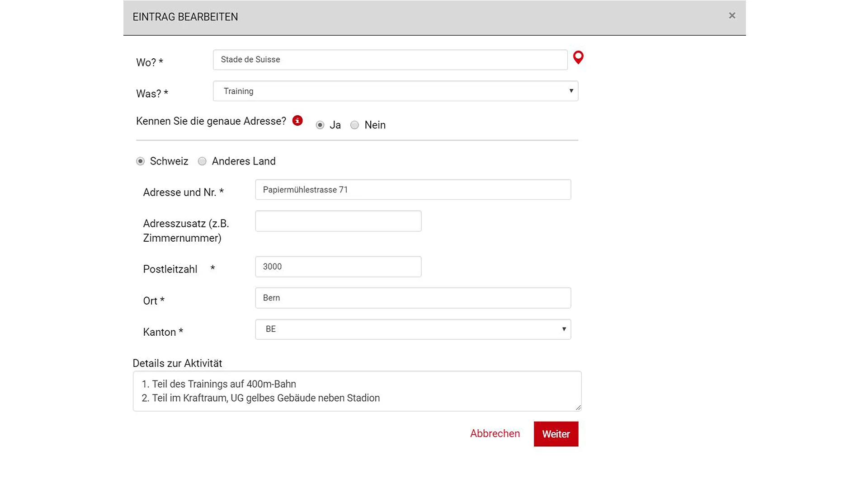Click the empty Adresszusatz input field
Viewport: 868px width, 488px height.
pos(338,221)
